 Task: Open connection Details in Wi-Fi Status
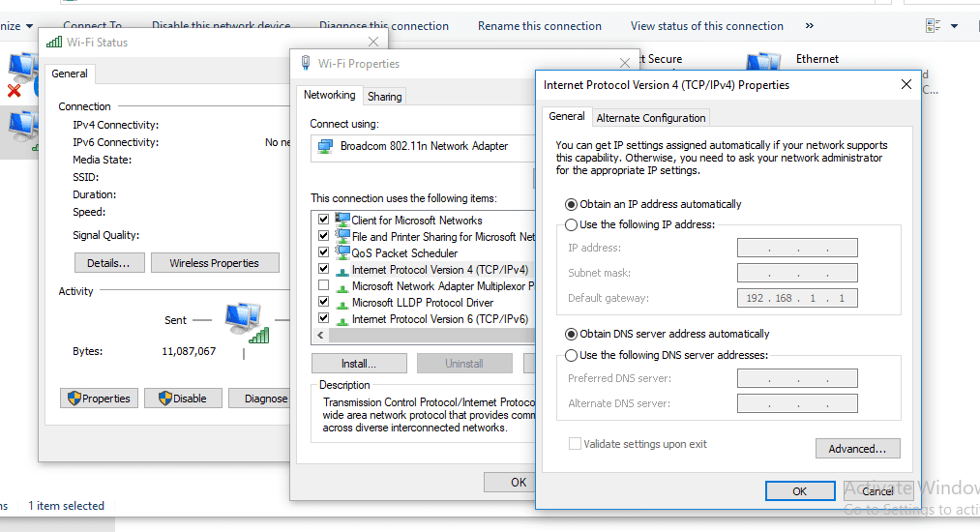coord(108,263)
